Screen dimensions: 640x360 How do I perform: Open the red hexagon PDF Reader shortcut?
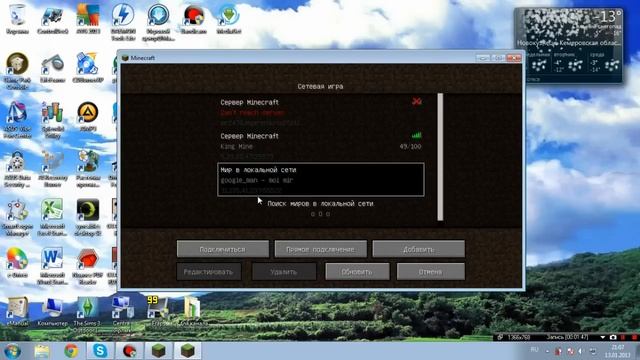[88, 266]
